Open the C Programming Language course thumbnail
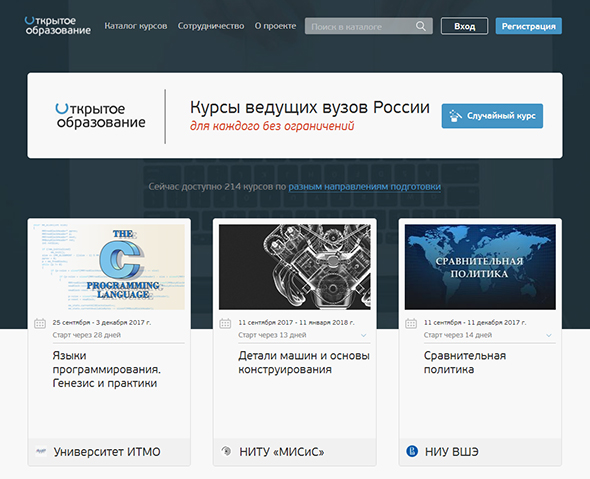Image resolution: width=590 pixels, height=479 pixels. (x=109, y=267)
